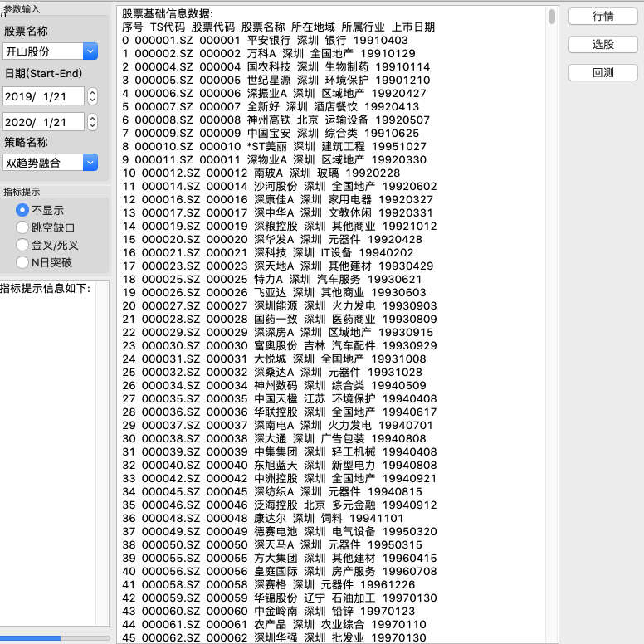Select the N日突破 radio button
Image resolution: width=644 pixels, height=644 pixels.
tap(22, 262)
